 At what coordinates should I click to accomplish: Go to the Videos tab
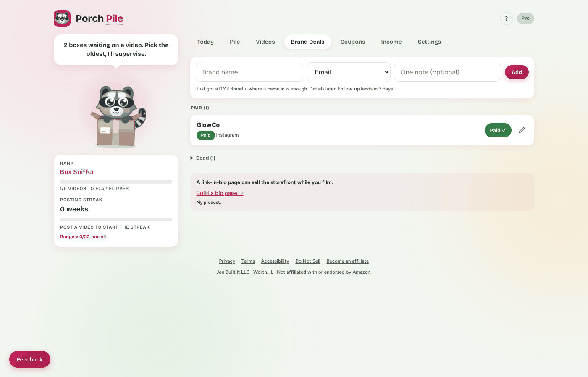coord(265,42)
